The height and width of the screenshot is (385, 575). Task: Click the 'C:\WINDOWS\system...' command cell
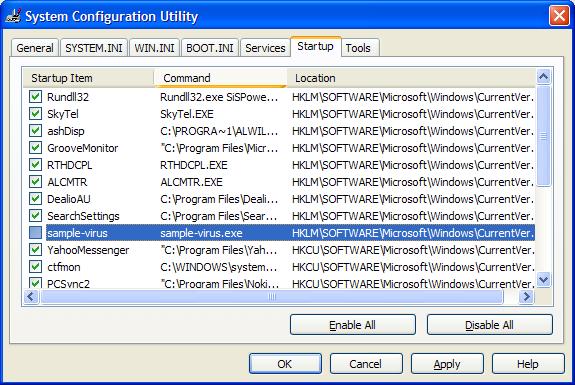click(219, 267)
